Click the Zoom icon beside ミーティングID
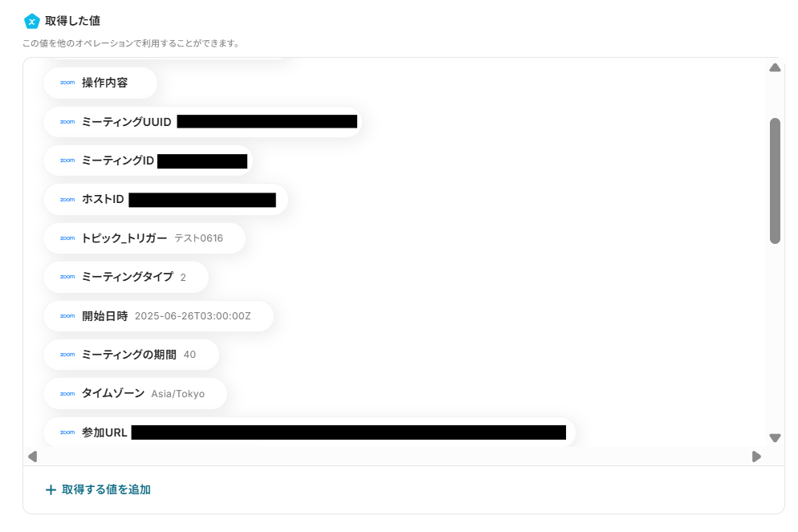 [x=67, y=160]
